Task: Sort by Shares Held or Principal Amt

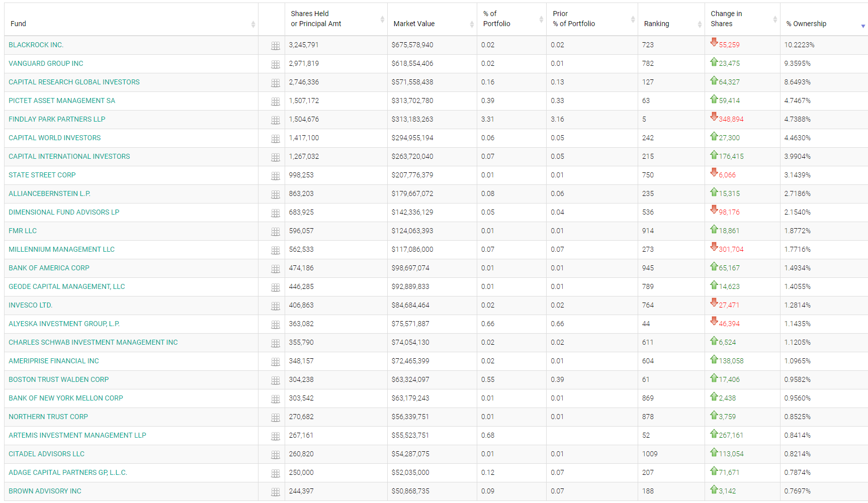Action: tap(336, 19)
